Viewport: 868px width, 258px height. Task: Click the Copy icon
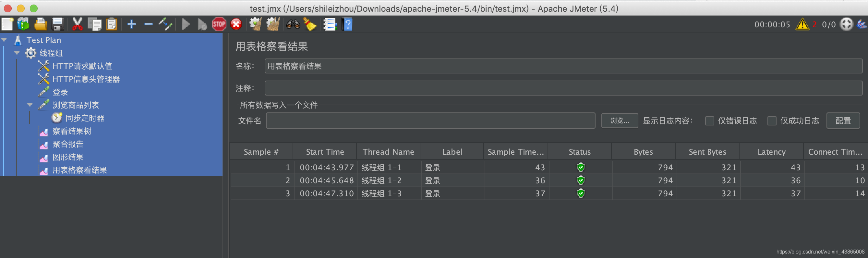95,24
